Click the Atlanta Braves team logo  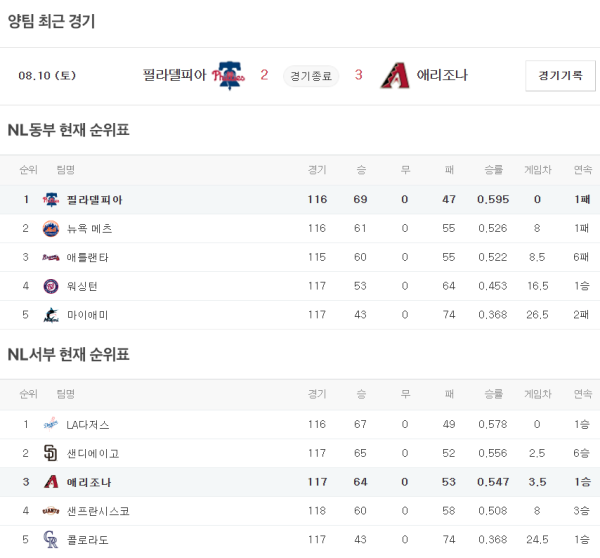point(51,258)
